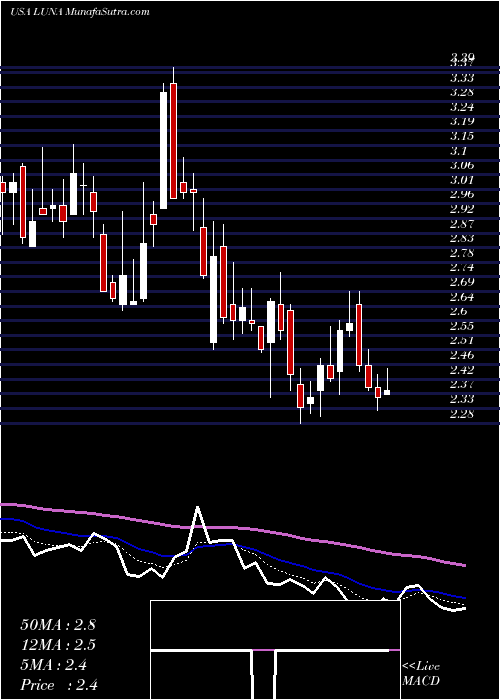The image size is (500, 700).
Task: Select the 3.01 price axis label
Action: click(462, 180)
